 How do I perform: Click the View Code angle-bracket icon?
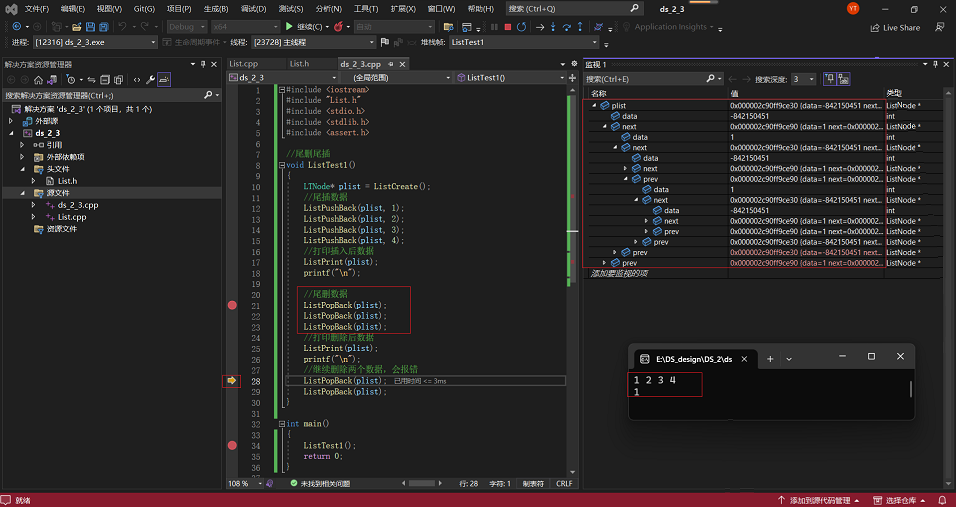137,80
